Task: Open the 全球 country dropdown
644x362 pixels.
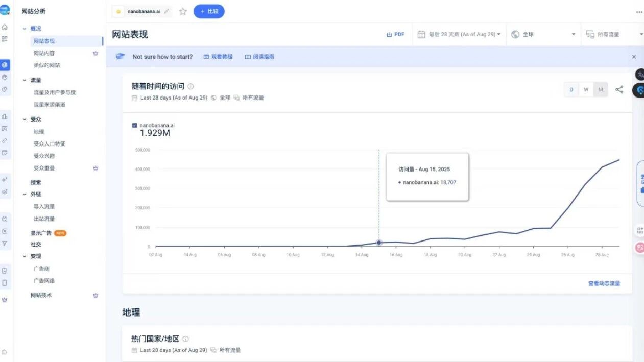Action: (543, 34)
